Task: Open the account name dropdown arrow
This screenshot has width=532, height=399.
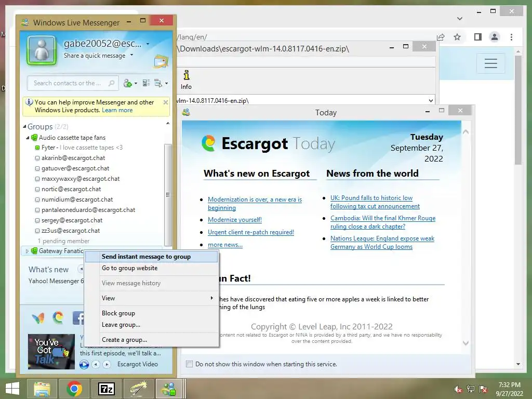Action: coord(148,44)
